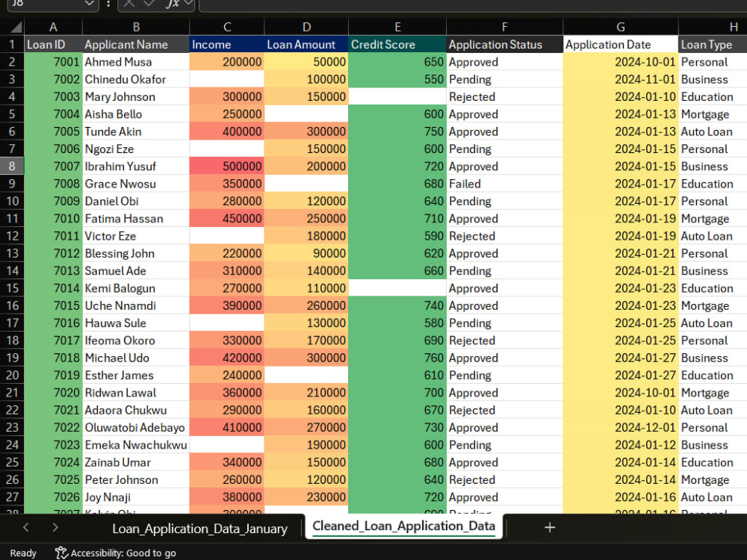Click Fatima Hassan's income 450000
The image size is (747, 560).
(x=227, y=219)
